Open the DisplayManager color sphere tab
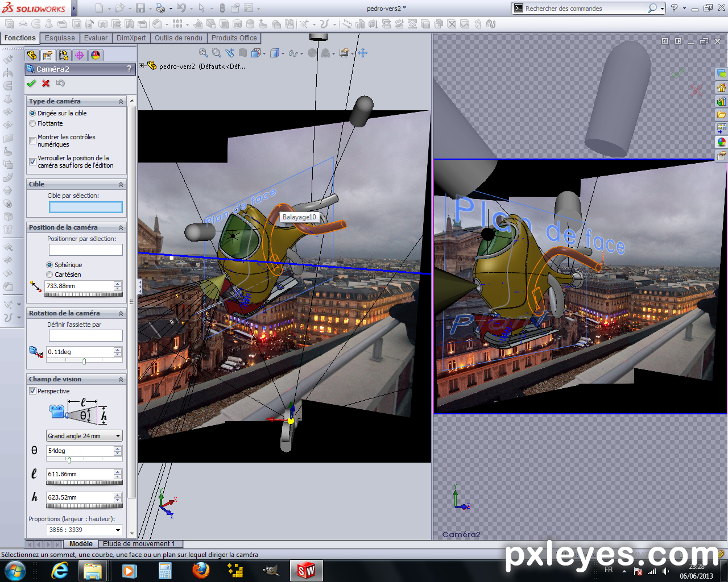Viewport: 728px width, 582px height. (x=96, y=55)
